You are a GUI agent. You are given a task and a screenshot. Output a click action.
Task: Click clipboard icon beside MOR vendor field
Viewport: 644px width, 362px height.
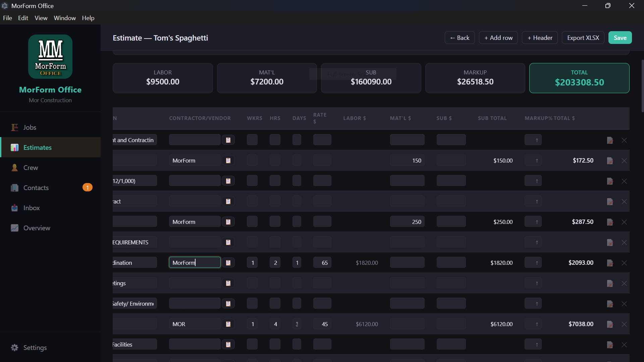coord(228,324)
